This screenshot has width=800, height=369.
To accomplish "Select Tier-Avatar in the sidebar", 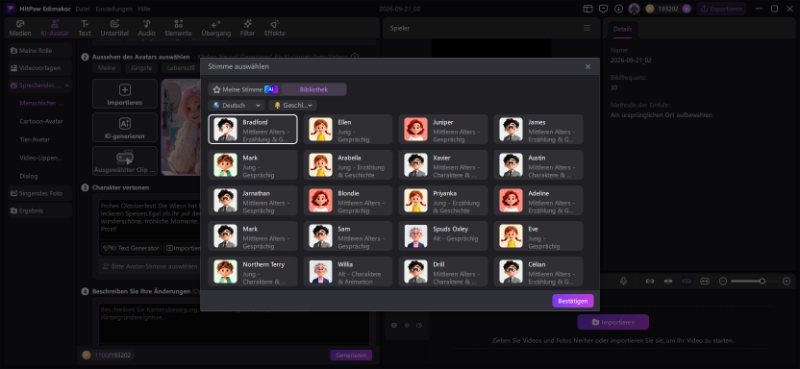I will click(x=35, y=139).
